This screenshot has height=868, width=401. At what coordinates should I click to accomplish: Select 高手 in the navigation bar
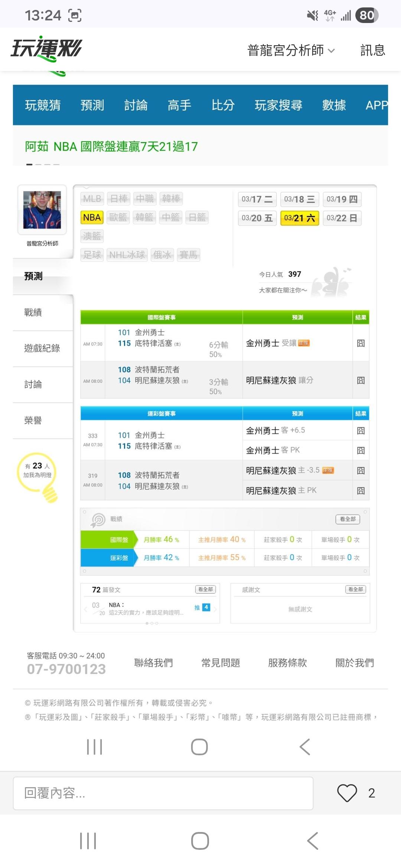(180, 105)
